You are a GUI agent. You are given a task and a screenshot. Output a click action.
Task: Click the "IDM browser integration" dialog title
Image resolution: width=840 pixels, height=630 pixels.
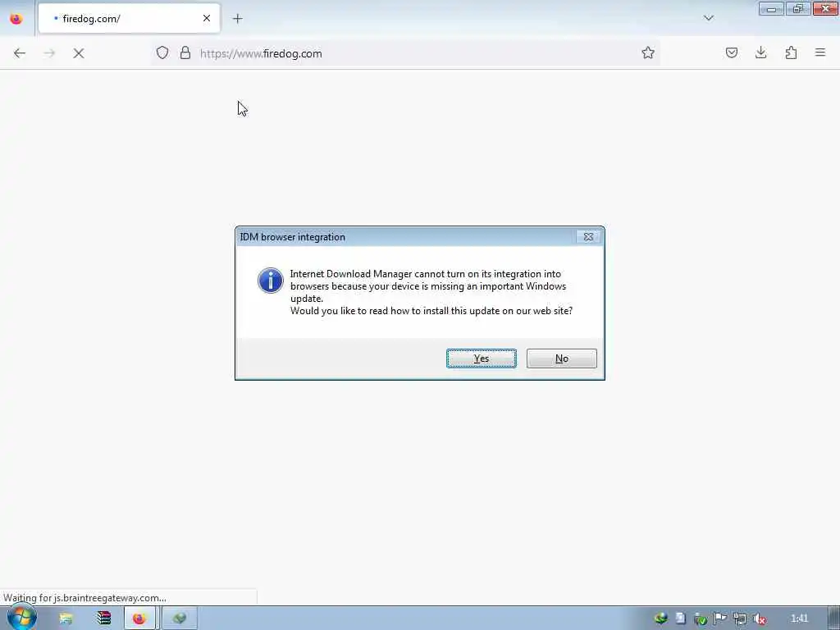click(x=293, y=237)
